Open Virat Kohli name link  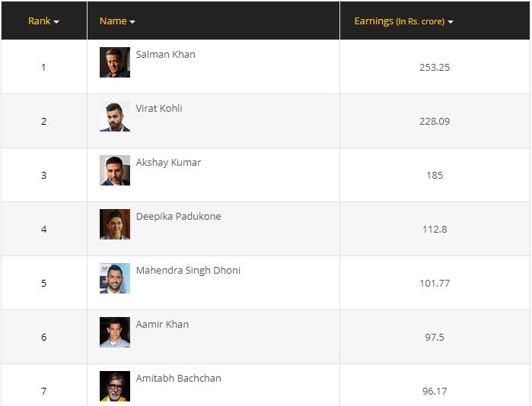pyautogui.click(x=159, y=109)
